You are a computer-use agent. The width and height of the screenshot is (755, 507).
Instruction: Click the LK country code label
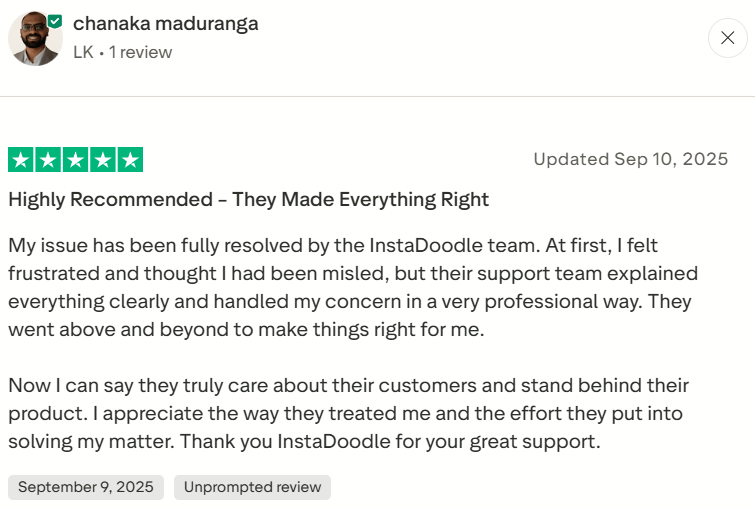(x=83, y=52)
